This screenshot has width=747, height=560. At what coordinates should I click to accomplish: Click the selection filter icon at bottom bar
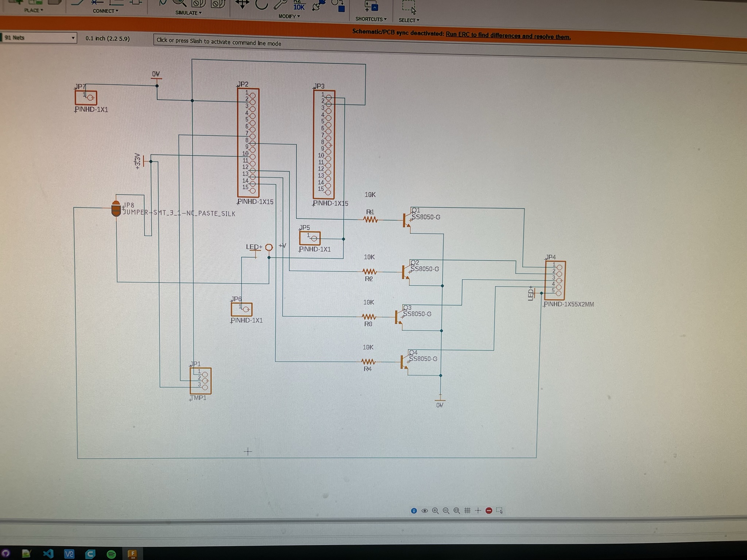coord(499,511)
